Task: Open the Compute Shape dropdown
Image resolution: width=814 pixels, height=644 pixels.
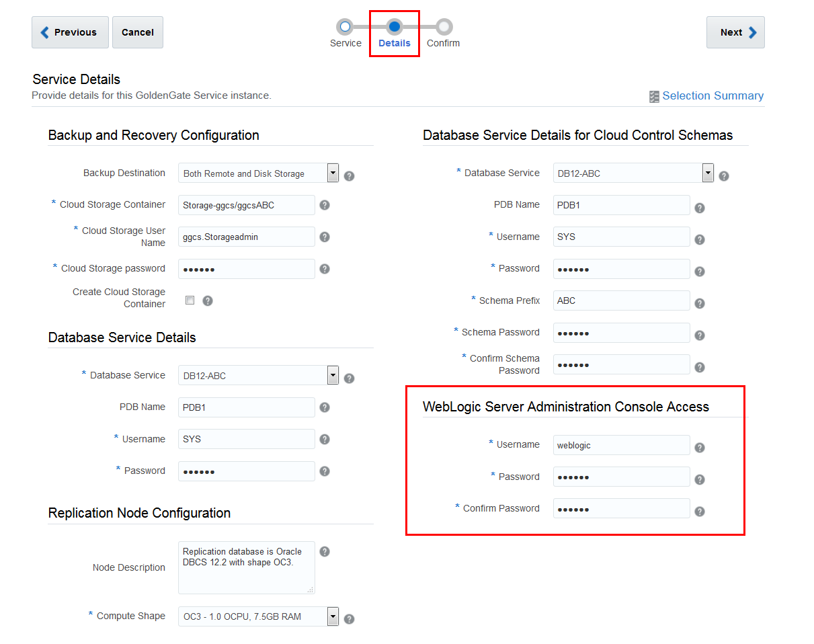Action: point(333,616)
